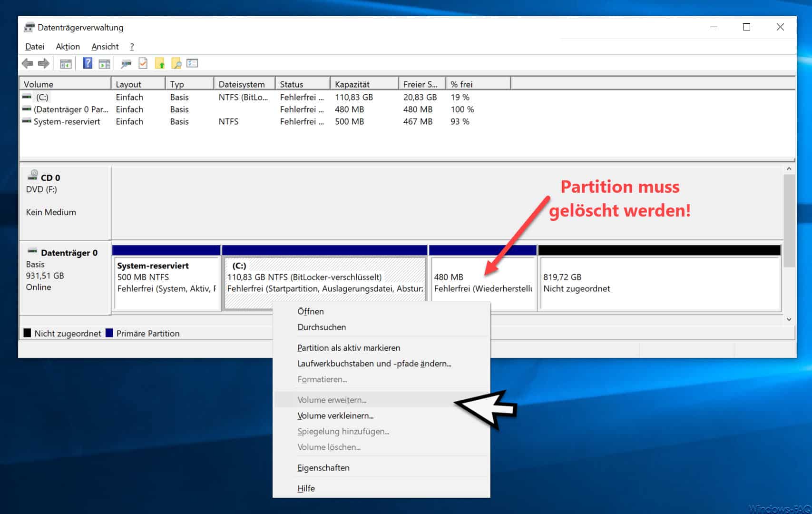
Task: Click the forward arrow in the toolbar
Action: 44,63
